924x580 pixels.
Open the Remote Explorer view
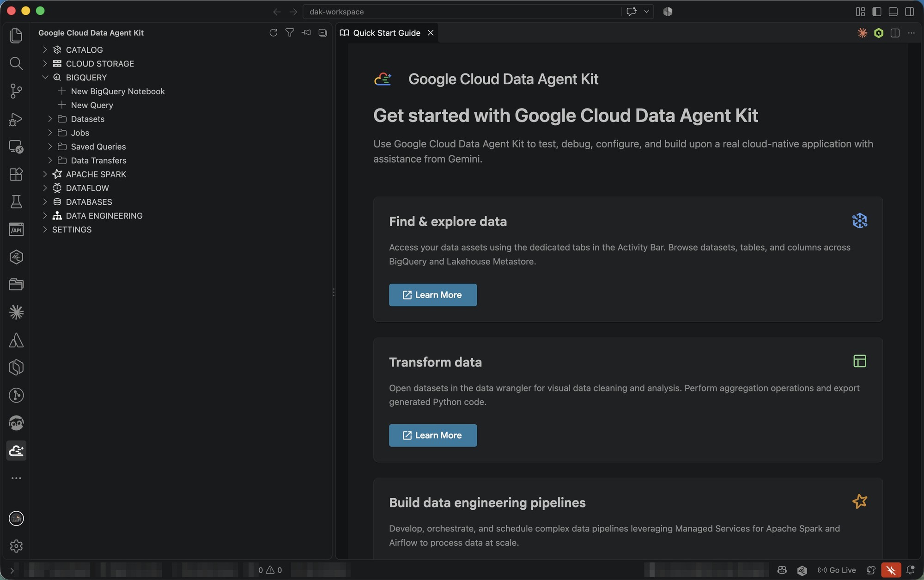pyautogui.click(x=16, y=147)
